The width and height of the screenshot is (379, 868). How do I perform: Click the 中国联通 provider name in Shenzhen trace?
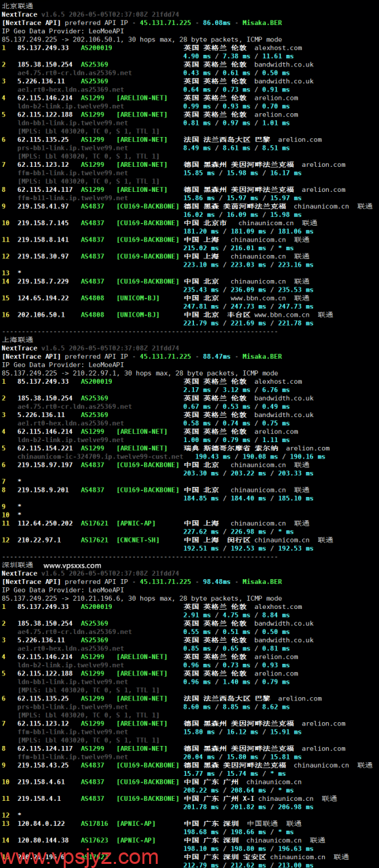tap(263, 823)
